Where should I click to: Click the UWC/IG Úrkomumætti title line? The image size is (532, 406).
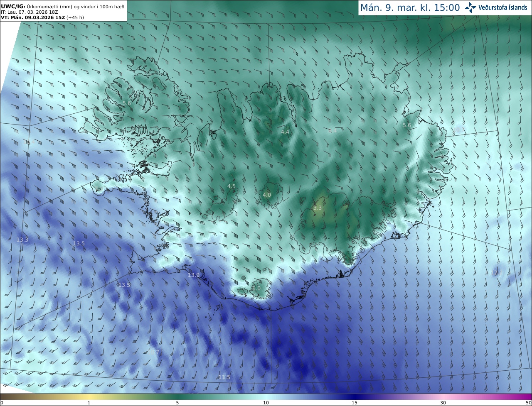[62, 6]
